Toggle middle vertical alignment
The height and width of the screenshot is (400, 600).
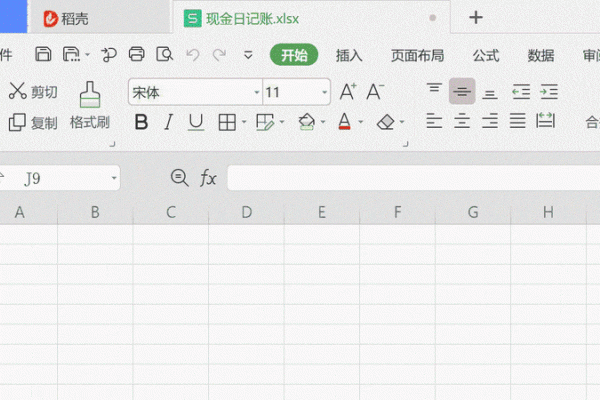tap(462, 91)
